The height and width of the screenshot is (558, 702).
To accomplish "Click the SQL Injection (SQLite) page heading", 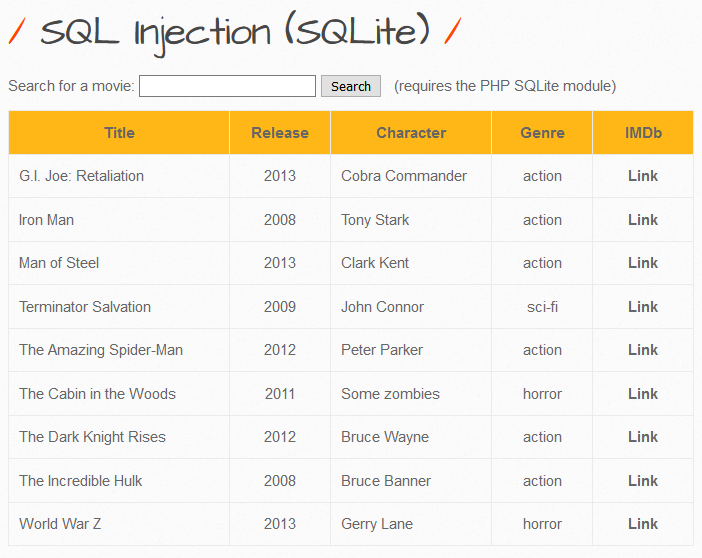I will coord(235,32).
